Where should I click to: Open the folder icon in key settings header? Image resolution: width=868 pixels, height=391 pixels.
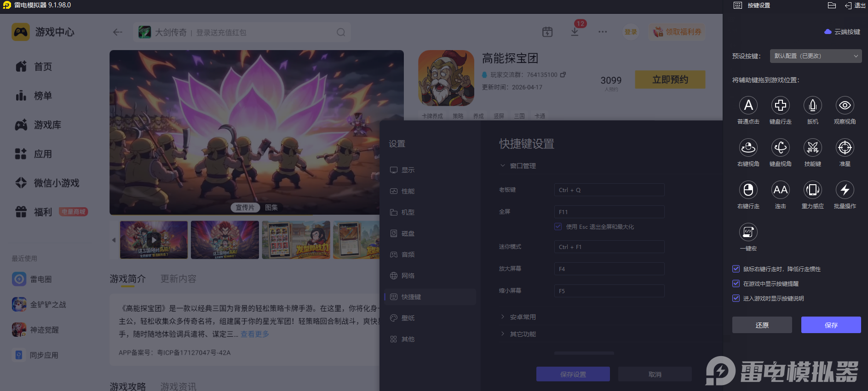(832, 6)
